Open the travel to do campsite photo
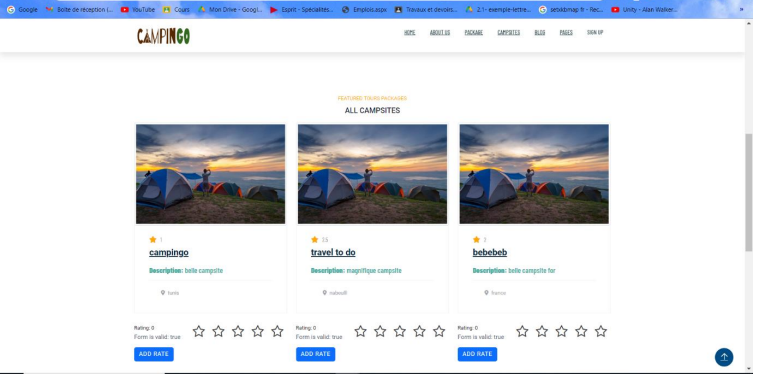 [x=372, y=174]
